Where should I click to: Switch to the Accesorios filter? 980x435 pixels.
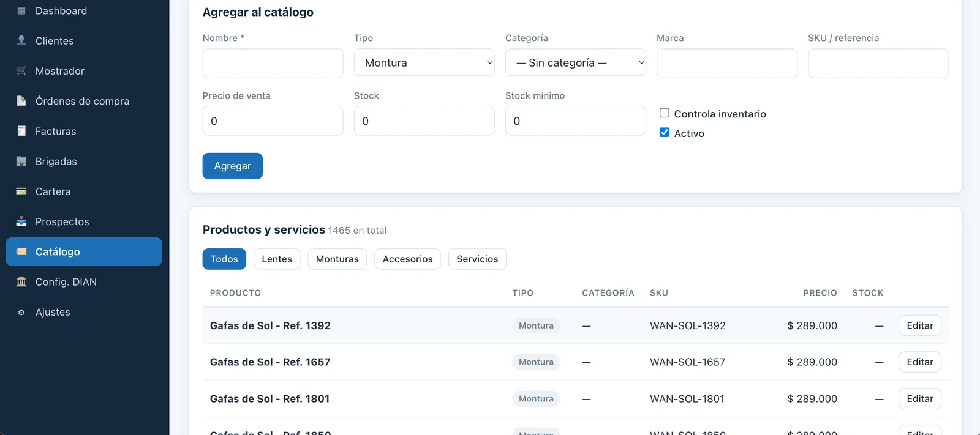408,259
